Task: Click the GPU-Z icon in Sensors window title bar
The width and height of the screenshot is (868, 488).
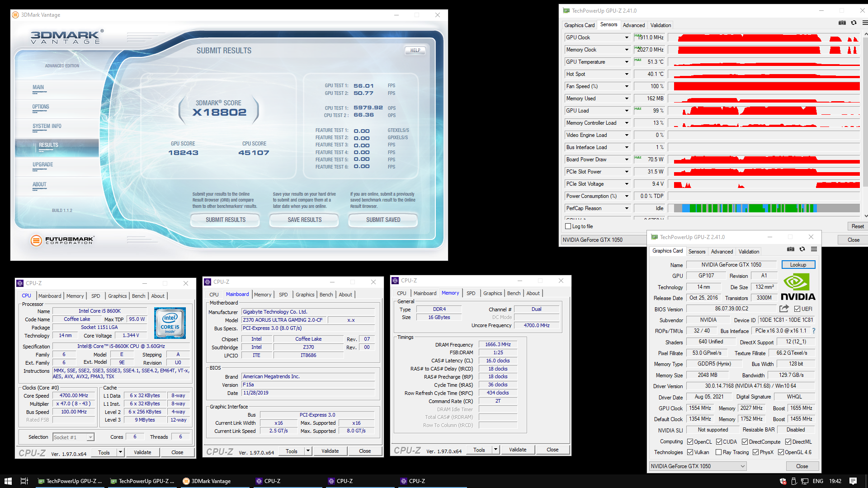Action: pyautogui.click(x=566, y=10)
